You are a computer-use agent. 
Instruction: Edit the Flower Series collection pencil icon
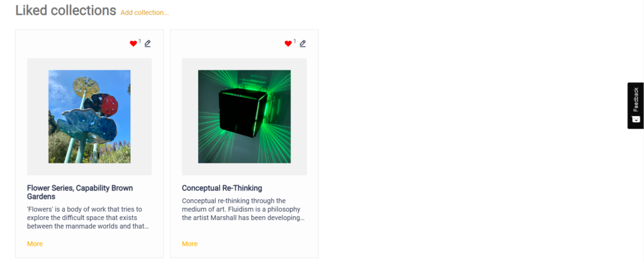147,43
